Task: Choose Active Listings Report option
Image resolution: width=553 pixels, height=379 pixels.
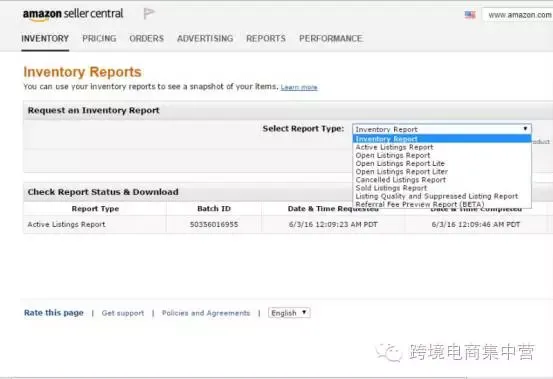Action: pyautogui.click(x=442, y=147)
